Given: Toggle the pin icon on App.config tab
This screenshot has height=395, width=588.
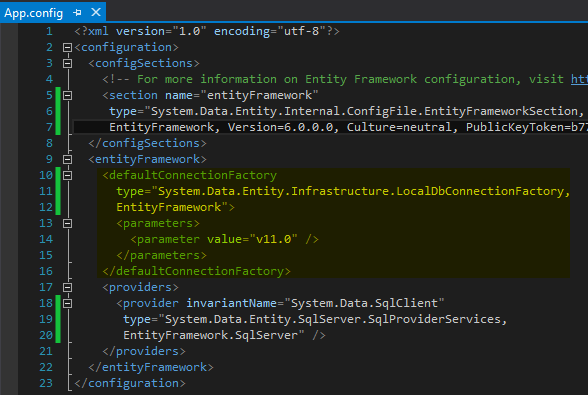Looking at the screenshot, I should (77, 13).
